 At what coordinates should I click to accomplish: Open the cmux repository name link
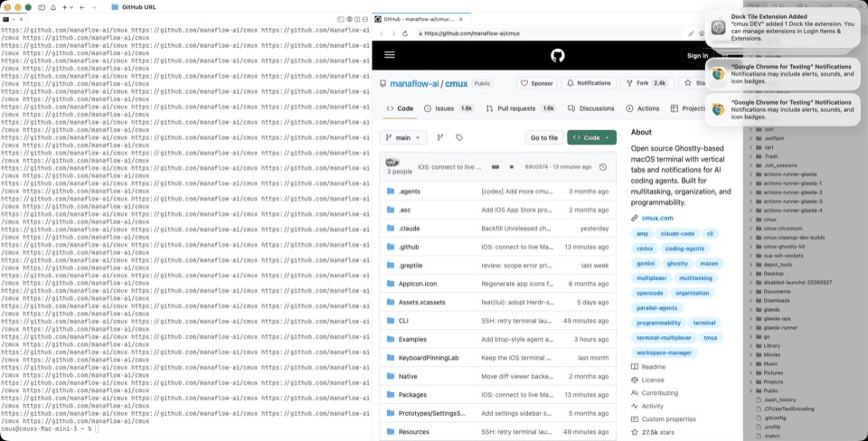click(x=456, y=83)
